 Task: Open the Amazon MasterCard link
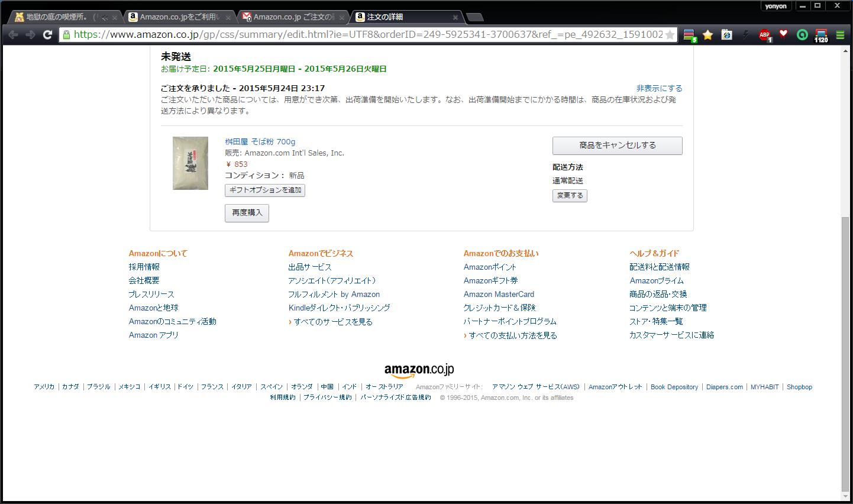(499, 294)
